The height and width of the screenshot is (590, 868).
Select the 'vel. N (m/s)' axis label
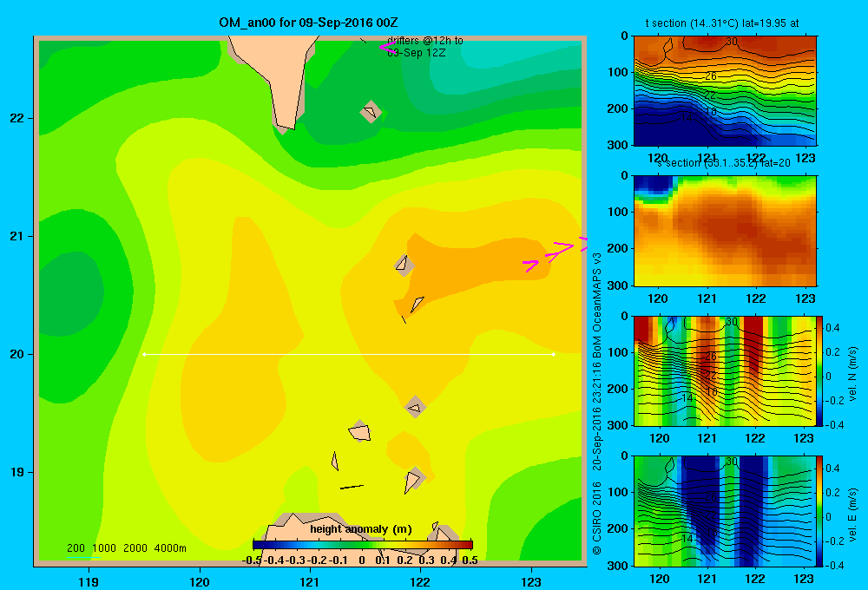coord(852,374)
